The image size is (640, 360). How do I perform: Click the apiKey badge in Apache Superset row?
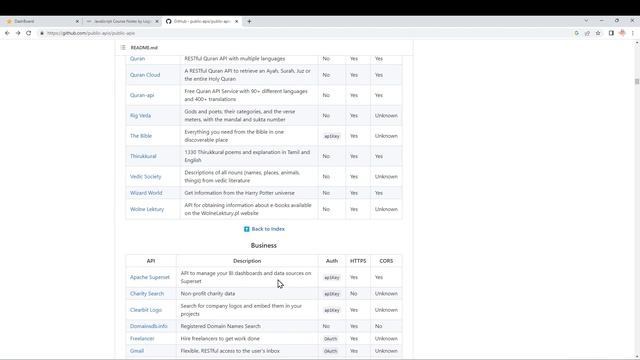pos(332,278)
